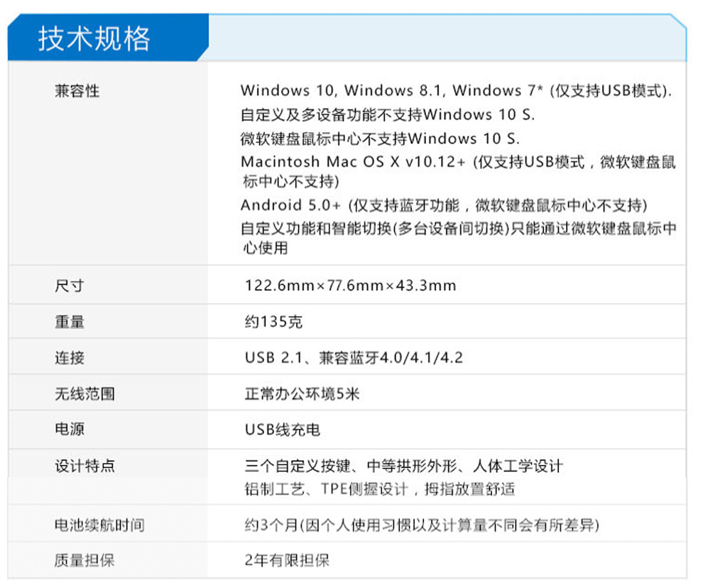The width and height of the screenshot is (703, 588).
Task: Select the 质量担保 row label
Action: (x=85, y=560)
